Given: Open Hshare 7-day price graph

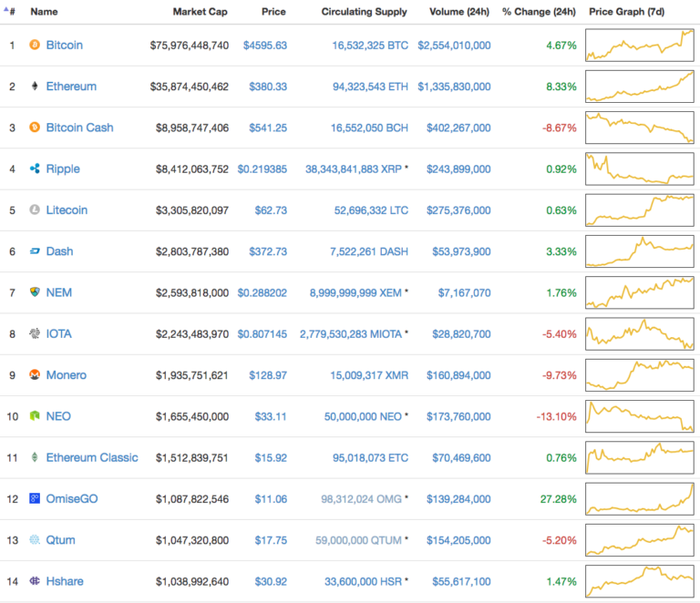Looking at the screenshot, I should pos(639,581).
